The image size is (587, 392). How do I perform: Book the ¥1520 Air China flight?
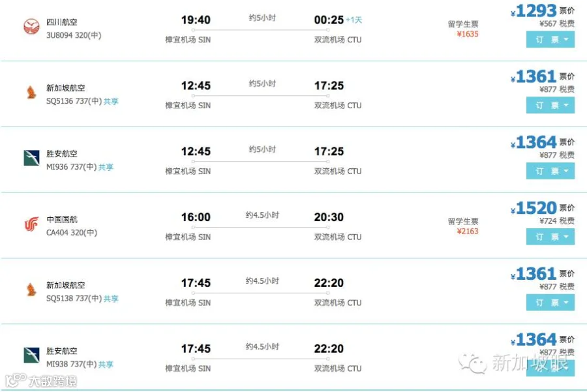pos(550,237)
